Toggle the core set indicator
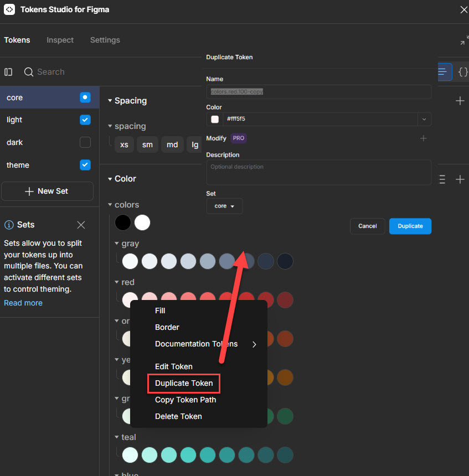 coord(85,97)
